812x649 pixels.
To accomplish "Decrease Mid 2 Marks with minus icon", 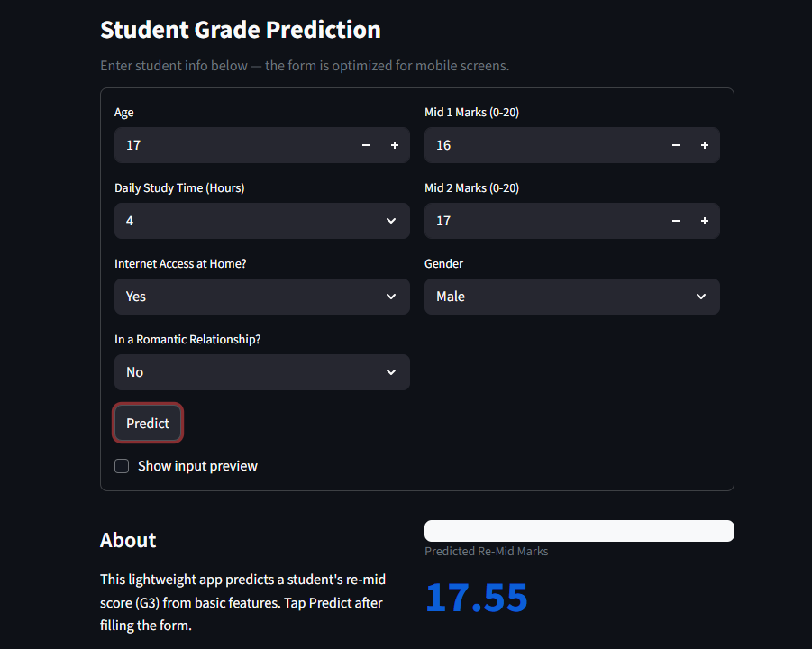I will point(676,221).
